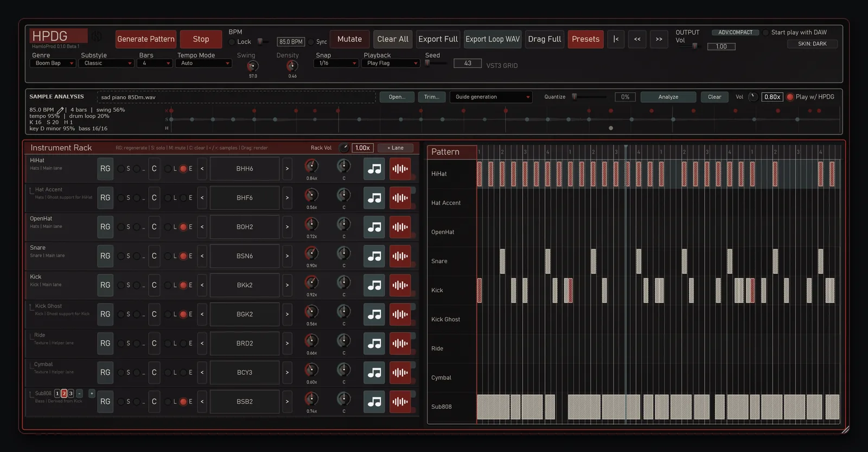The width and height of the screenshot is (868, 452).
Task: Select the next sample after BHH6
Action: (x=287, y=169)
